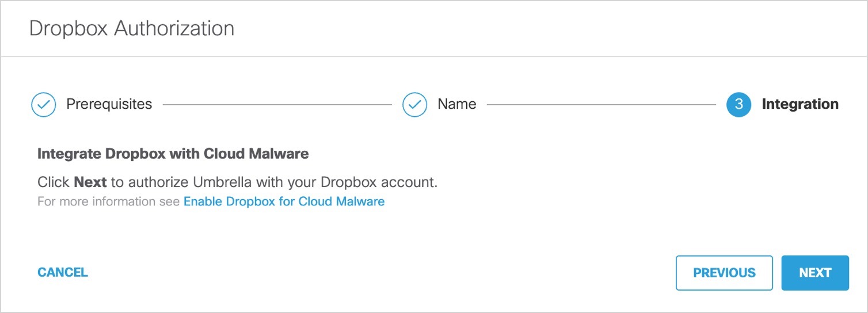Click the gray For more information see text

point(109,201)
